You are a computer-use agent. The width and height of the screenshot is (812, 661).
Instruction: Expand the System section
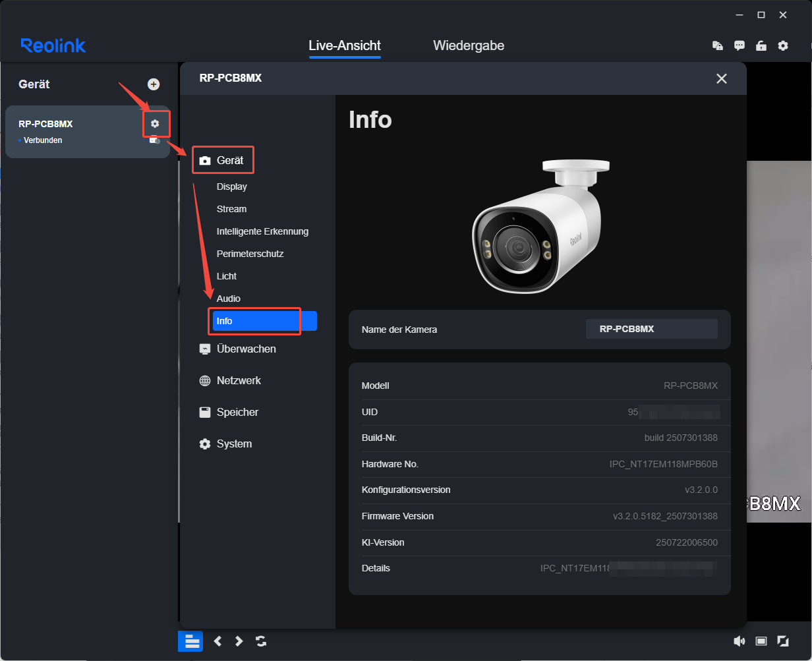click(x=234, y=444)
